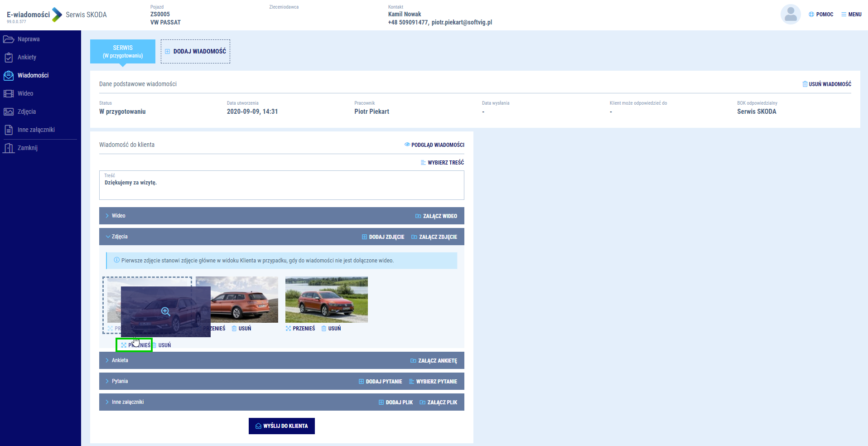Open Ankiety in the sidebar
Screen dimensions: 868x446
coord(27,58)
